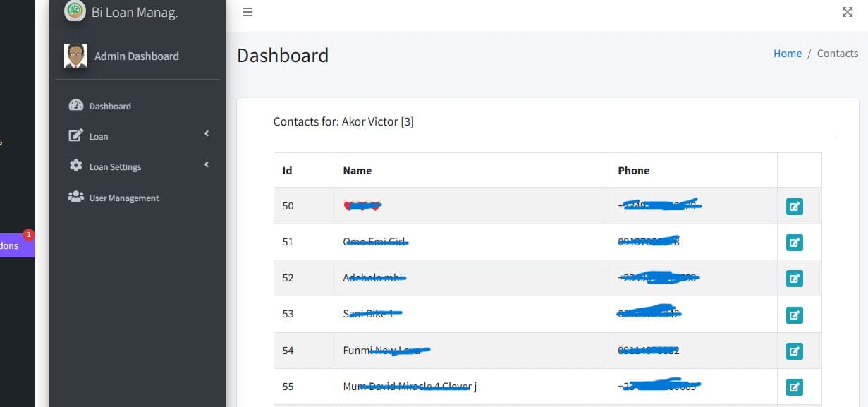
Task: Click the Admin Dashboard profile link
Action: [137, 56]
